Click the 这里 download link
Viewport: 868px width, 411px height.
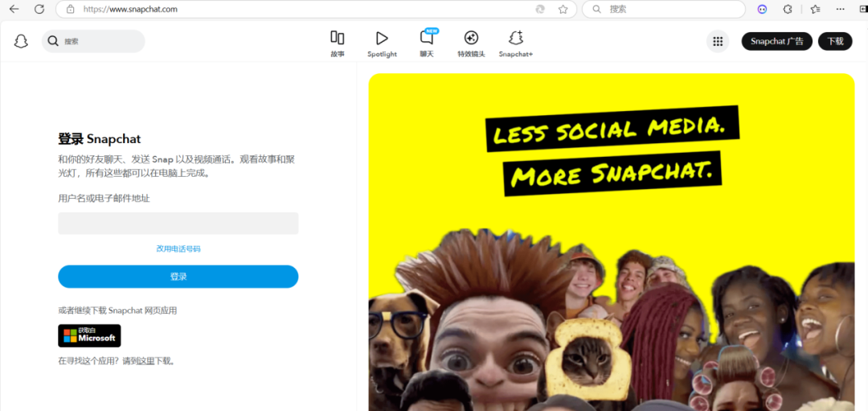pyautogui.click(x=146, y=361)
